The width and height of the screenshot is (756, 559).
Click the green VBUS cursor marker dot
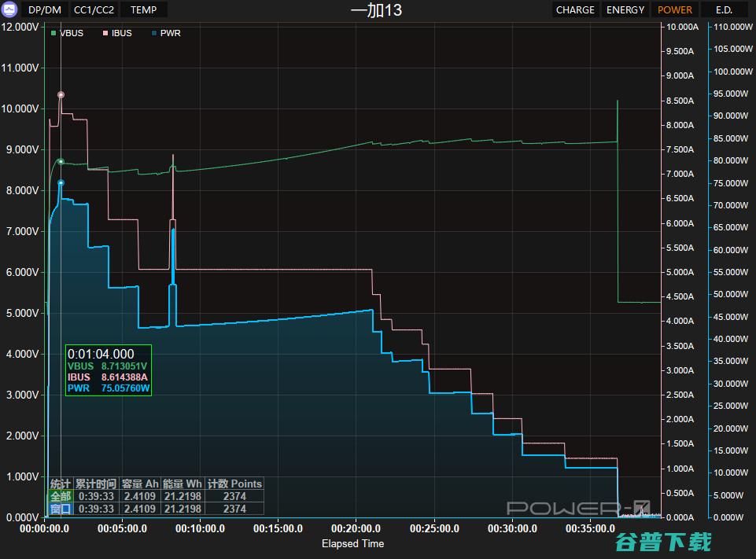(x=61, y=161)
